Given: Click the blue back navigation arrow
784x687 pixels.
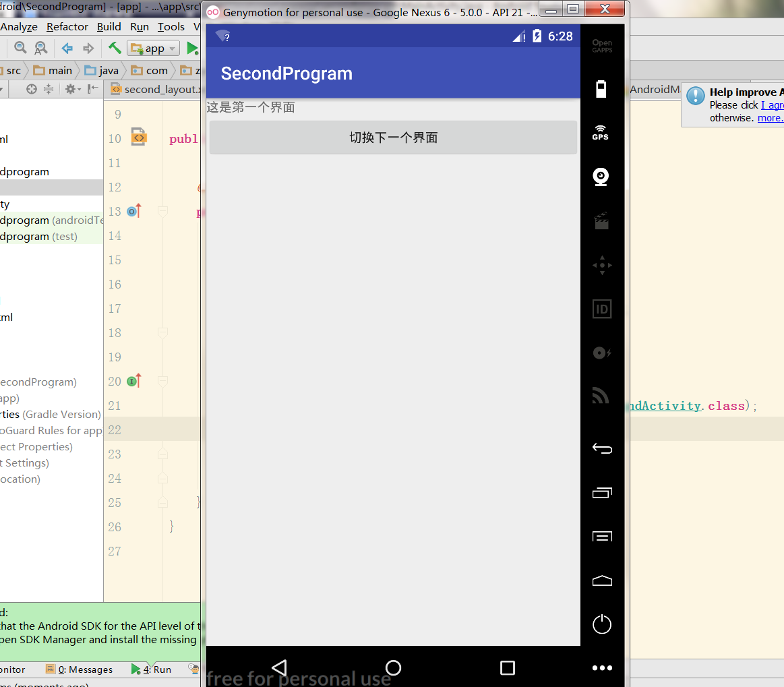Looking at the screenshot, I should (67, 48).
